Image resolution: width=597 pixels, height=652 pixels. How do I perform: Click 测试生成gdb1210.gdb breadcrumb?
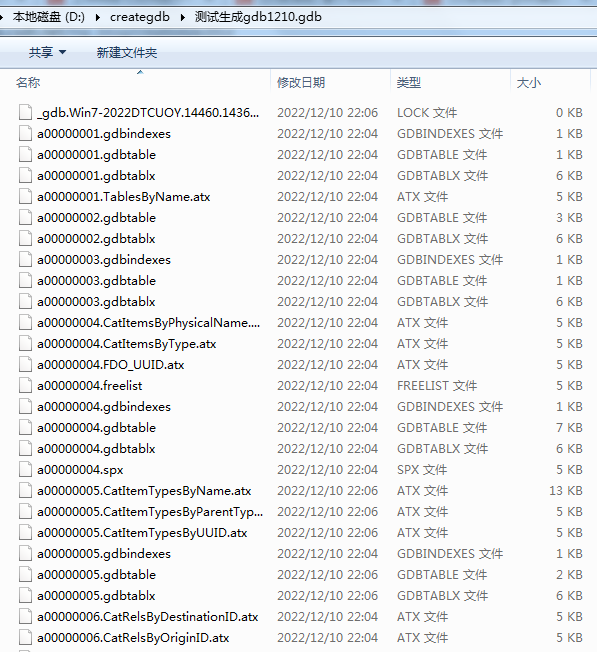258,17
